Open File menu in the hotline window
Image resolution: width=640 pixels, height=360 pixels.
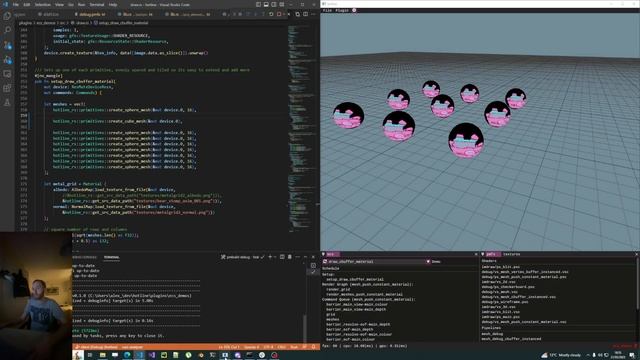click(327, 10)
